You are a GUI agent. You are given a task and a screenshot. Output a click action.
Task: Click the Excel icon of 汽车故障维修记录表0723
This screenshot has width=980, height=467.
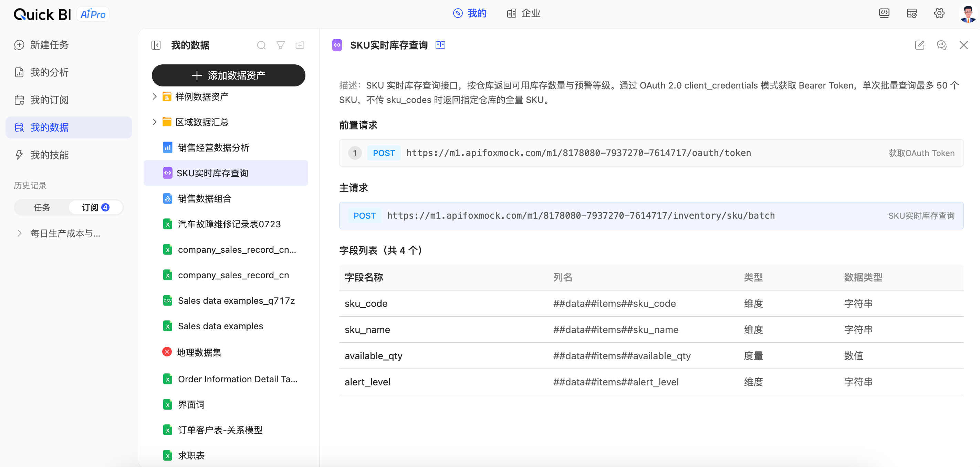(167, 224)
